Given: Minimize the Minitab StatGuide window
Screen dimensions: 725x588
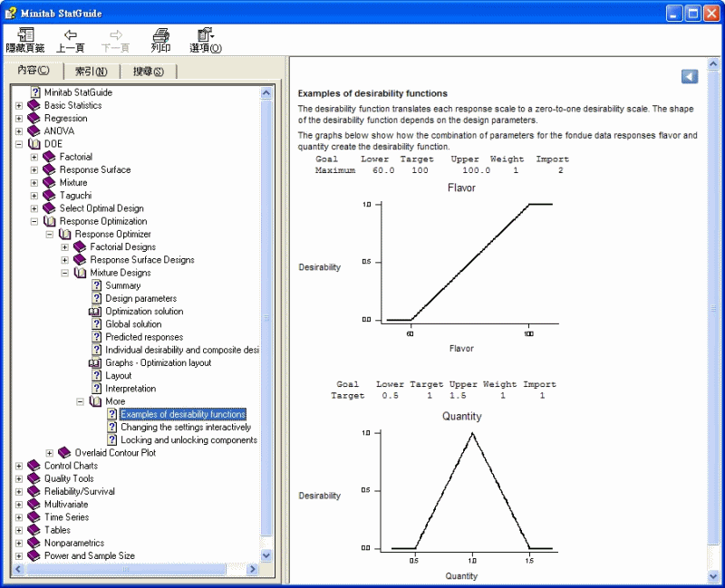Looking at the screenshot, I should pyautogui.click(x=674, y=14).
